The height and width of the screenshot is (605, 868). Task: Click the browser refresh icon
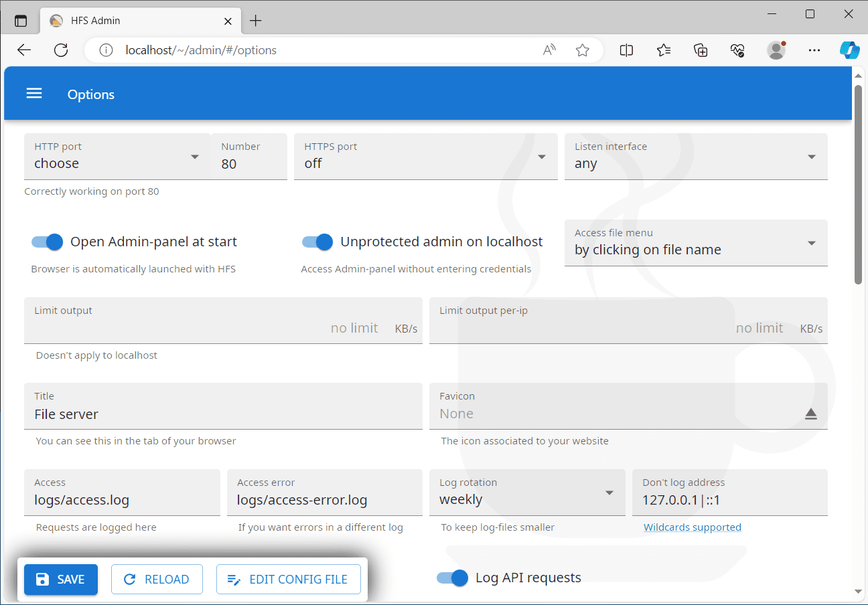click(x=61, y=50)
